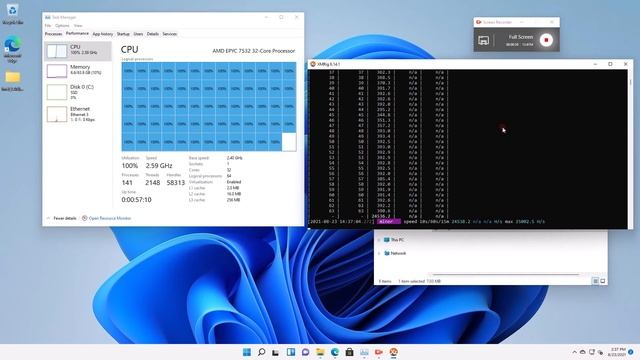
Task: Click the 0:00:57:10 up time value
Action: coord(136,200)
